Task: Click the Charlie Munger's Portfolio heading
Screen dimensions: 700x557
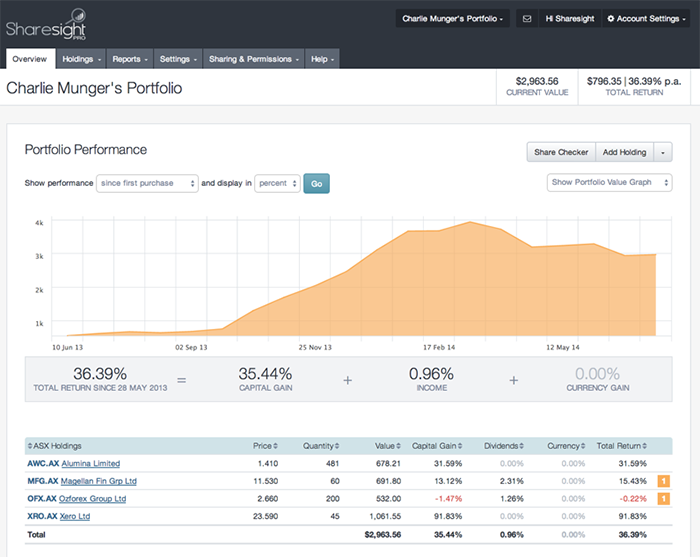Action: (94, 88)
